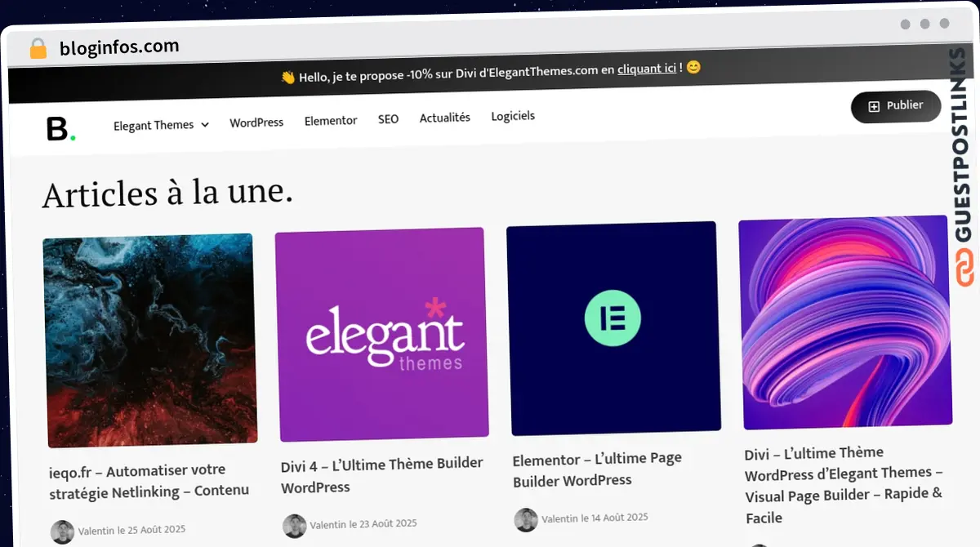Open article 'Divi – L'ultime Thème WordPress d'Elegant Themes'
This screenshot has width=980, height=547.
tap(844, 485)
